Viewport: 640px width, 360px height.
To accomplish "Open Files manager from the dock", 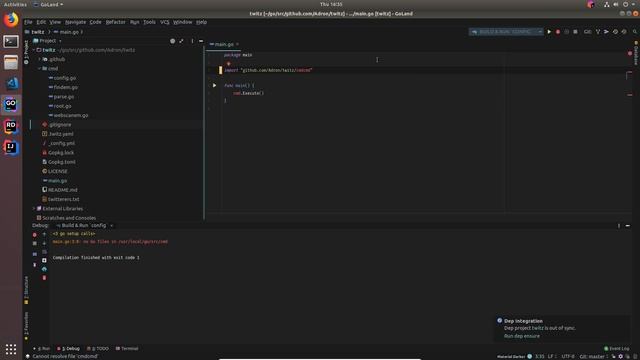I will coord(11,62).
